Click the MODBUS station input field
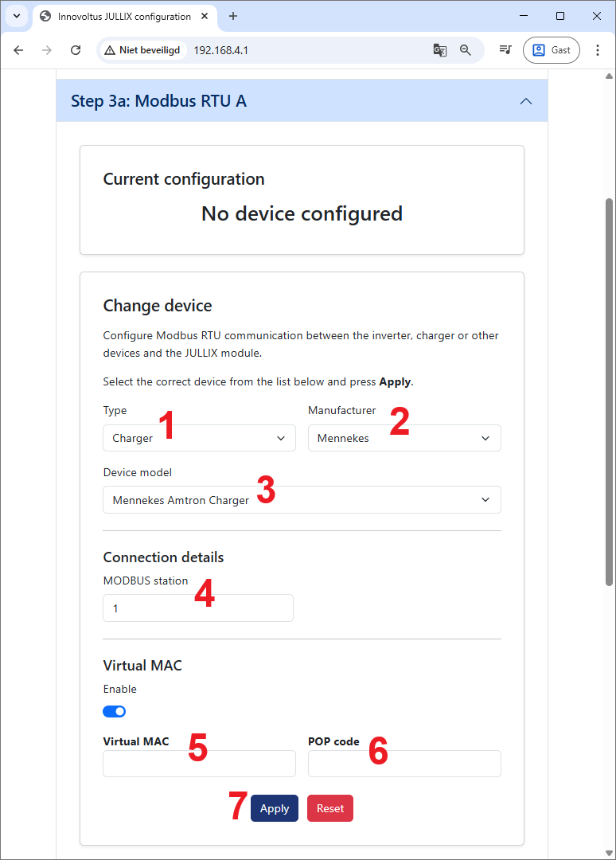Viewport: 616px width, 860px height. (x=198, y=608)
